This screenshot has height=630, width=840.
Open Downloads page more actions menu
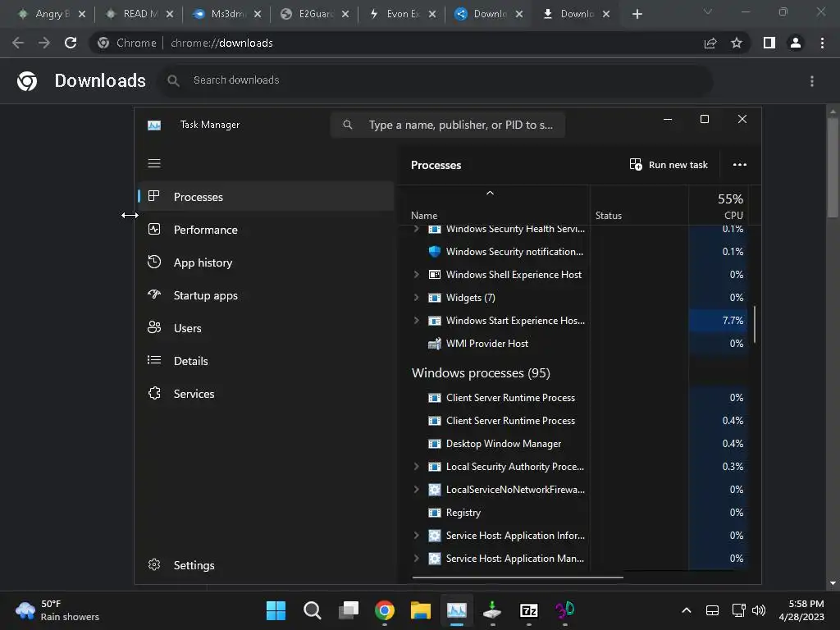point(812,81)
